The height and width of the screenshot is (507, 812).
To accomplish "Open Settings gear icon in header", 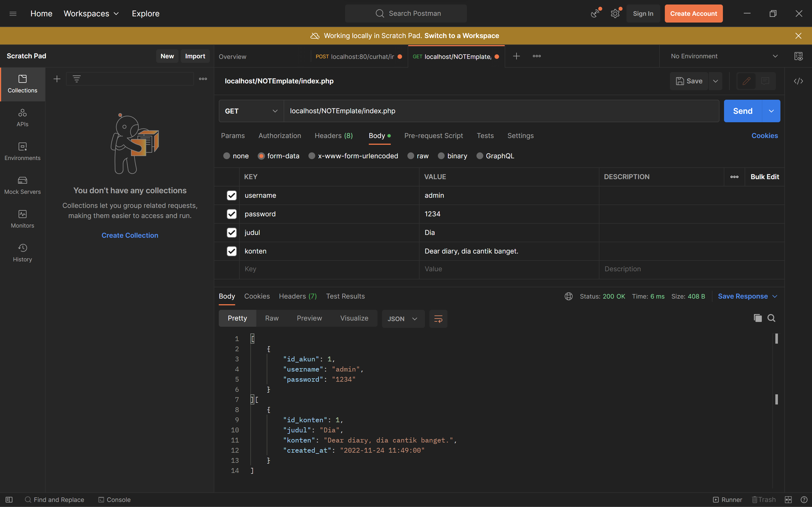I will pos(615,14).
